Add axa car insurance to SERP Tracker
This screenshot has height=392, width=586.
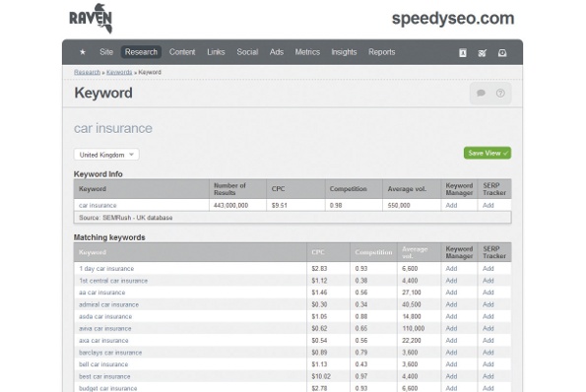pyautogui.click(x=488, y=341)
